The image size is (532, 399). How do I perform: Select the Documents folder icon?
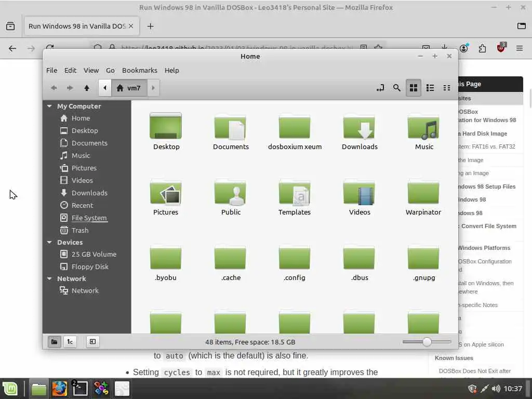point(230,127)
